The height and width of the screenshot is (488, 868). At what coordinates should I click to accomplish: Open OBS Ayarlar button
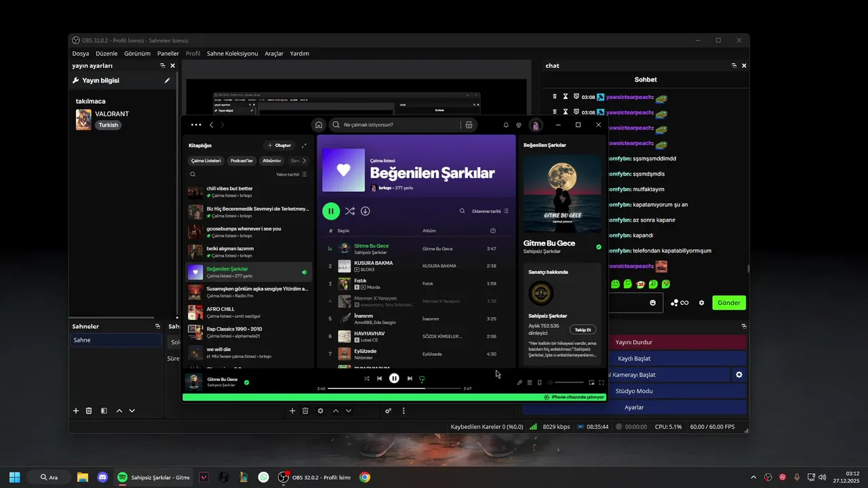(x=634, y=407)
